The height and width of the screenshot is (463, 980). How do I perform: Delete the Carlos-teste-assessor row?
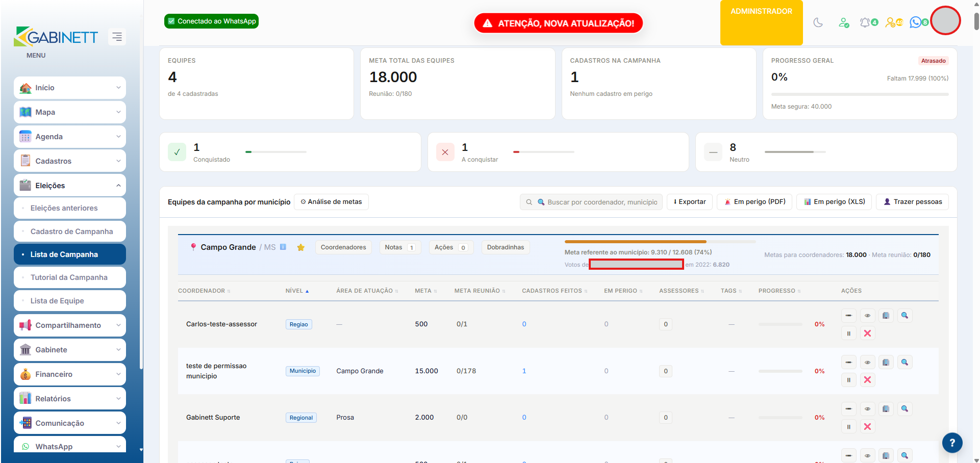point(867,333)
